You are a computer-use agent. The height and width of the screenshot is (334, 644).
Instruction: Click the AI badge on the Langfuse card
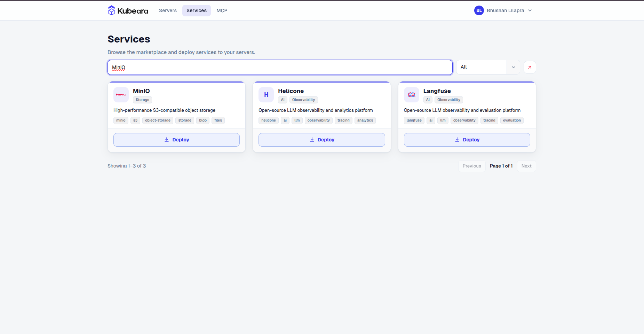click(428, 100)
